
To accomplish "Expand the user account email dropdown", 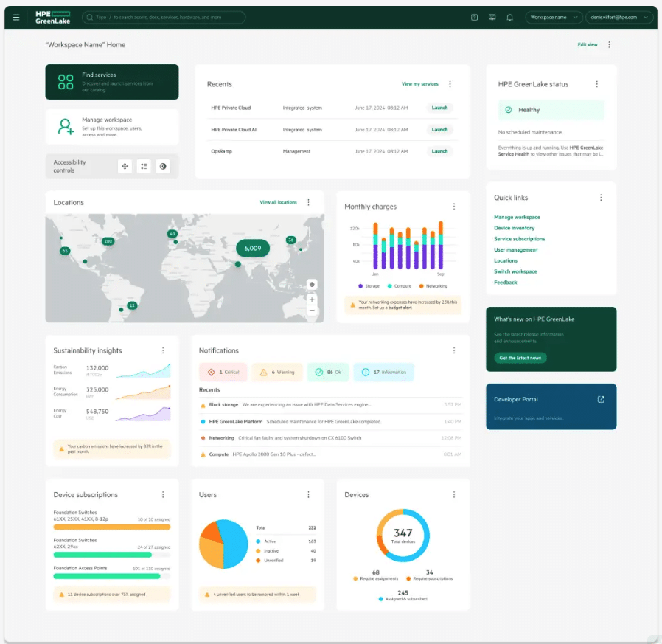I will tap(619, 17).
